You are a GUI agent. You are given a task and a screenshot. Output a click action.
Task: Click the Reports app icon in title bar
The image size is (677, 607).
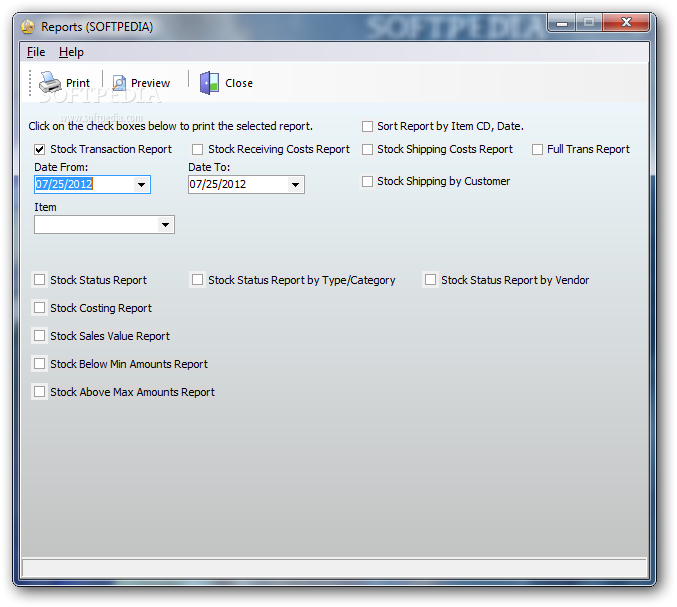click(28, 27)
